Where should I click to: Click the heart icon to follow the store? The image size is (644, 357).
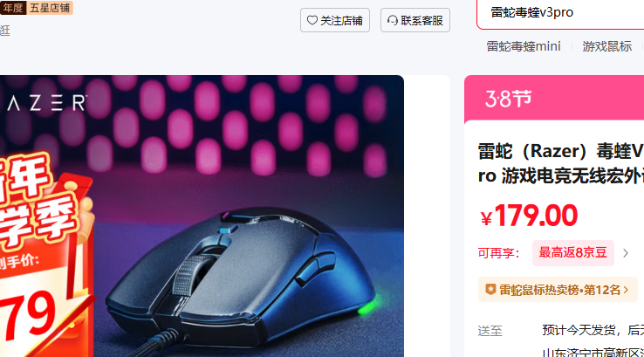click(312, 20)
